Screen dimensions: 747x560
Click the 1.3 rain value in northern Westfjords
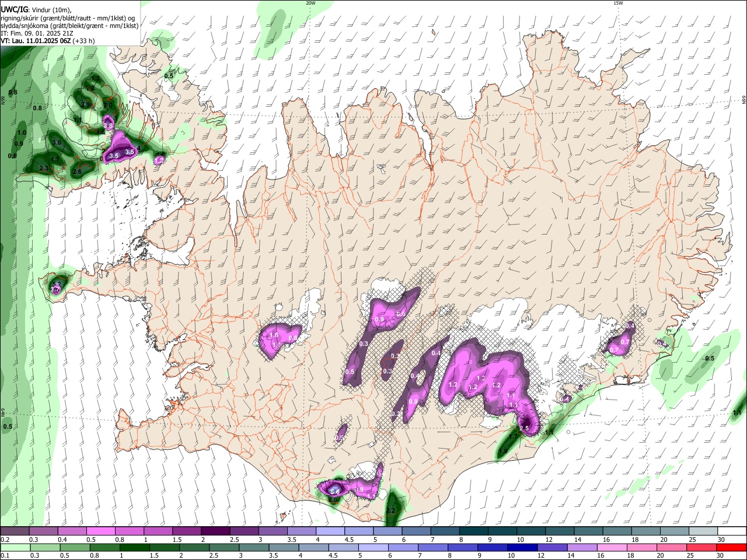95,79
